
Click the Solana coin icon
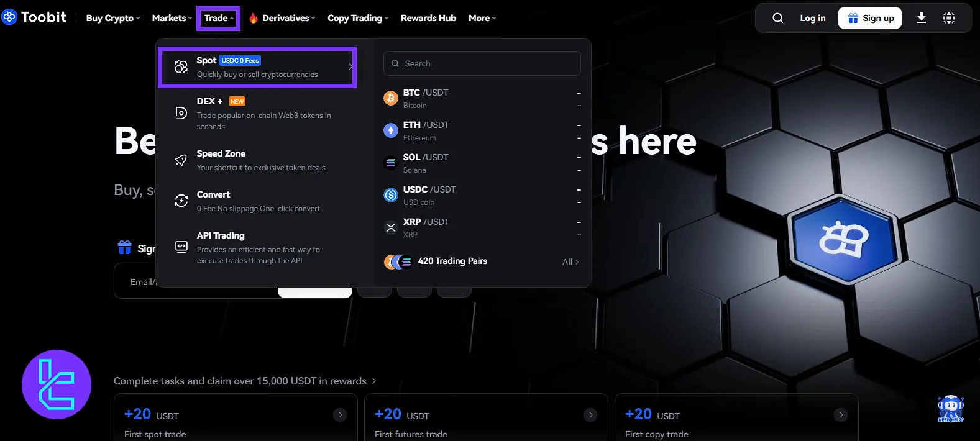(x=391, y=163)
